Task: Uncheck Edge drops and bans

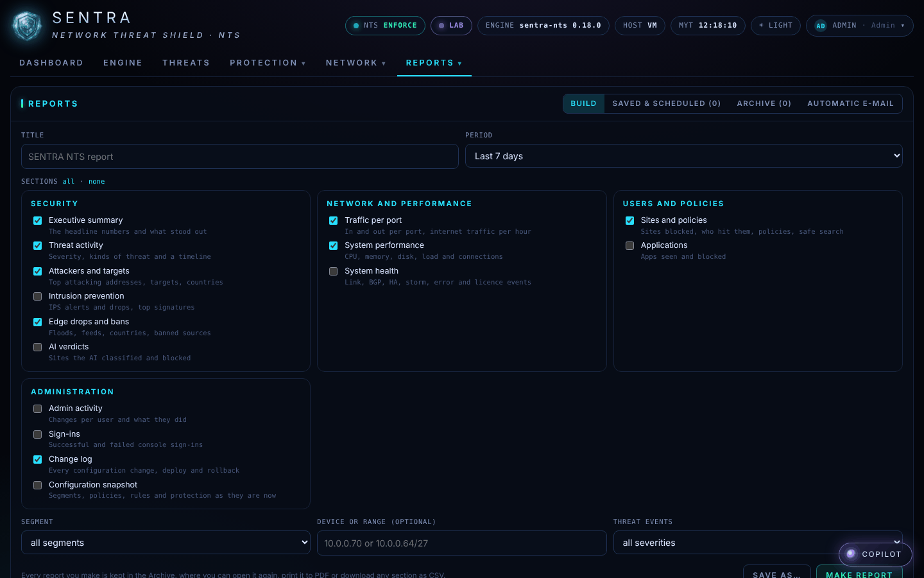Action: [38, 322]
